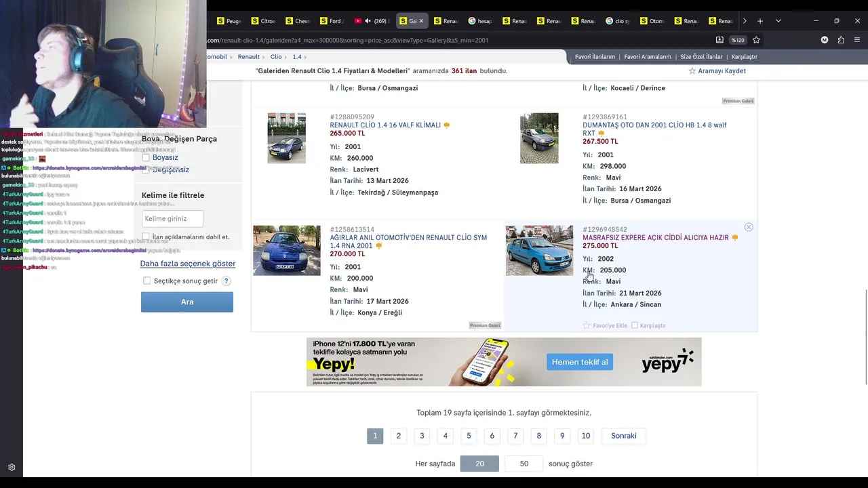The image size is (868, 488).
Task: Tick the Değişensiz checkbox
Action: tap(146, 169)
